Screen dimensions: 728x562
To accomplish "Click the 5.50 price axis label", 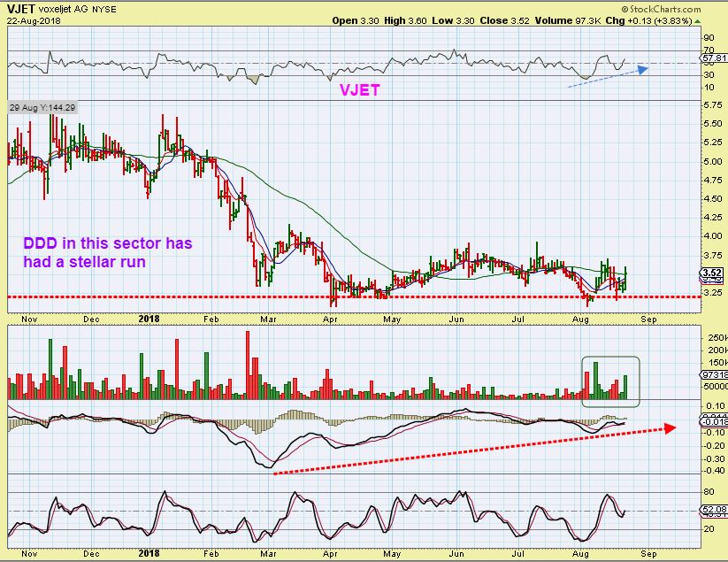I will [x=713, y=124].
